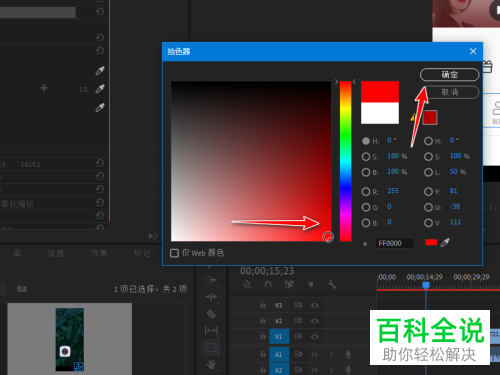
Task: Toggle insert sequences as nests icon
Action: click(247, 284)
